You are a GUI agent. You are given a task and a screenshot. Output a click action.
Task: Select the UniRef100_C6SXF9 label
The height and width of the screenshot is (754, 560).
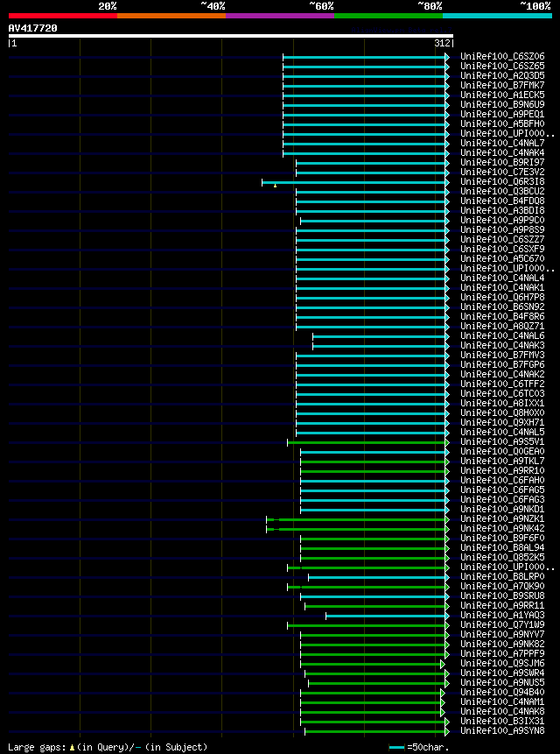coord(502,249)
